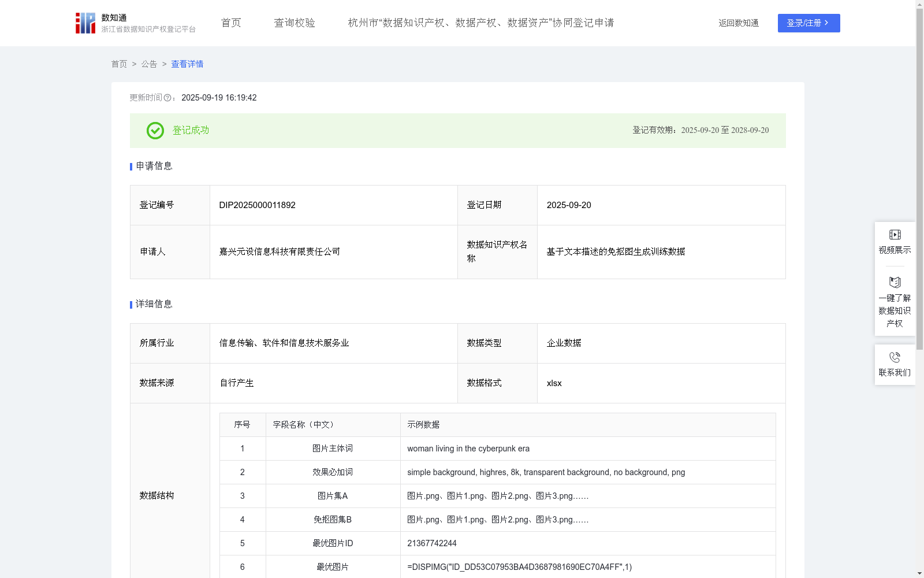924x578 pixels.
Task: Click update time 2025-09-19 16:19:42
Action: click(219, 98)
